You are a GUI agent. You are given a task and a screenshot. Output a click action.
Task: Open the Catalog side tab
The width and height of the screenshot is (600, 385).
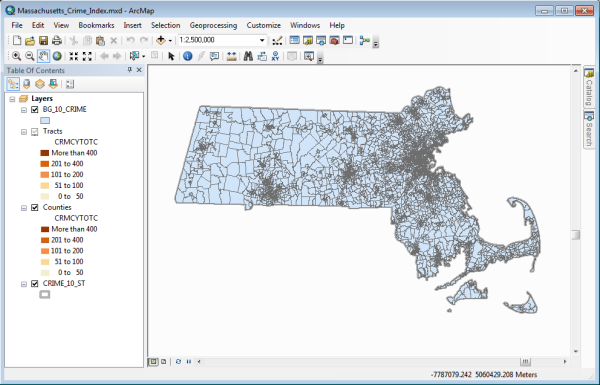click(x=589, y=88)
